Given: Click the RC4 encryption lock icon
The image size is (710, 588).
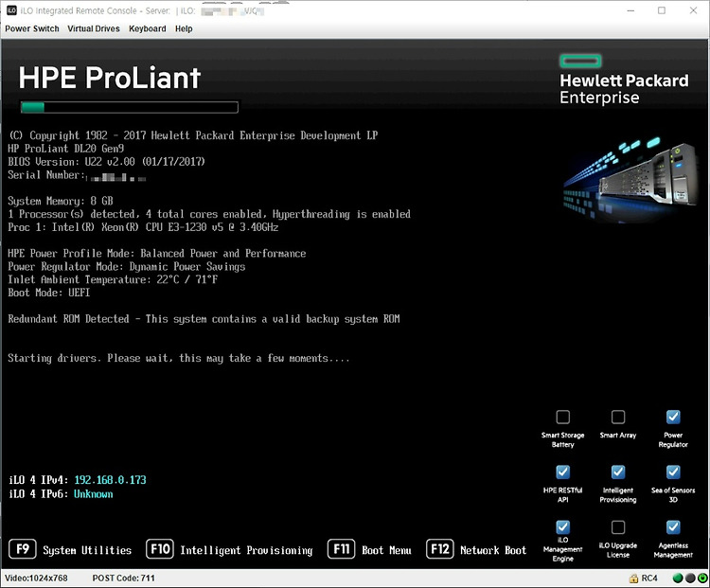Looking at the screenshot, I should 633,579.
